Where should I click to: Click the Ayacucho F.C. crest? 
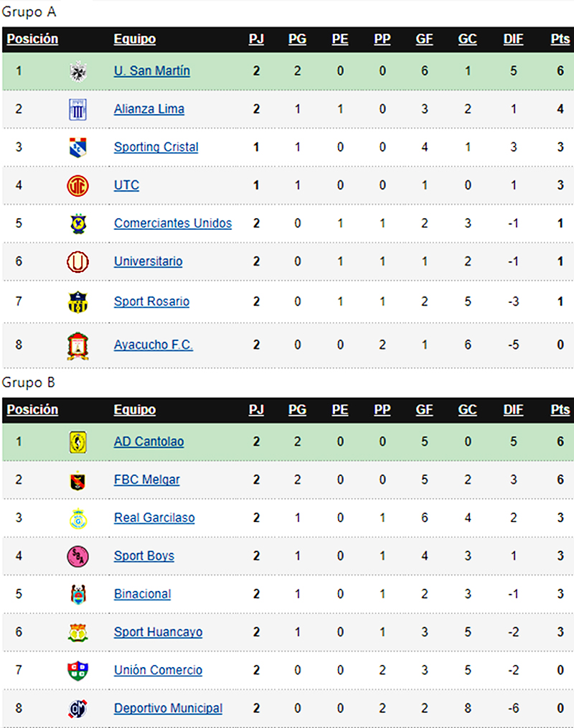pos(77,346)
